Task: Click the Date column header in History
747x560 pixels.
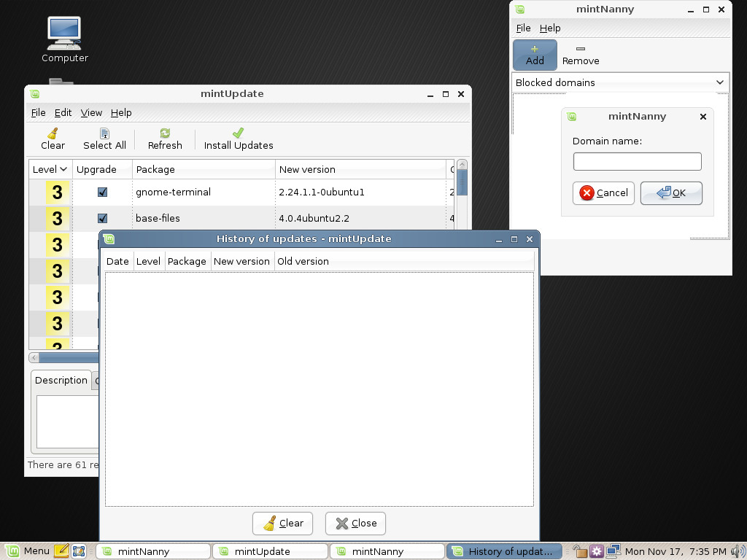Action: tap(117, 262)
